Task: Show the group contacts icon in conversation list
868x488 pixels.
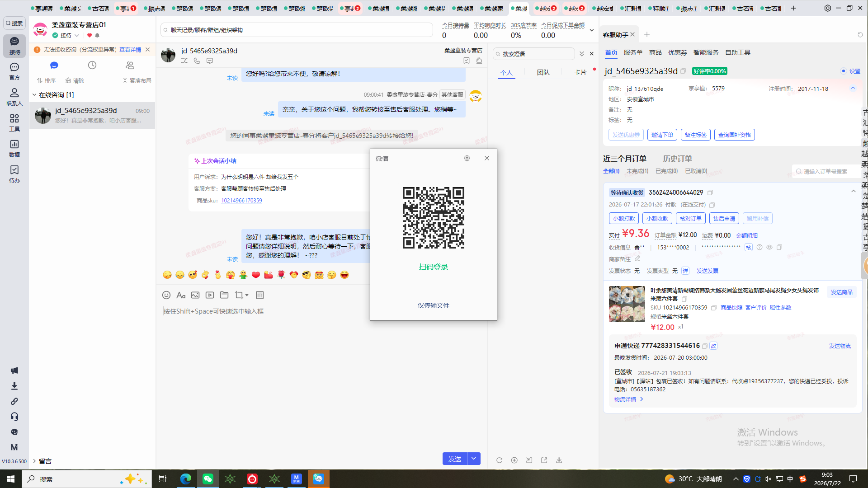Action: pos(130,66)
